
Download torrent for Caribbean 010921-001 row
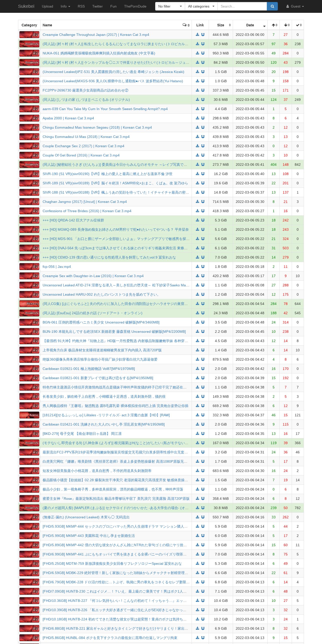pos(198,369)
